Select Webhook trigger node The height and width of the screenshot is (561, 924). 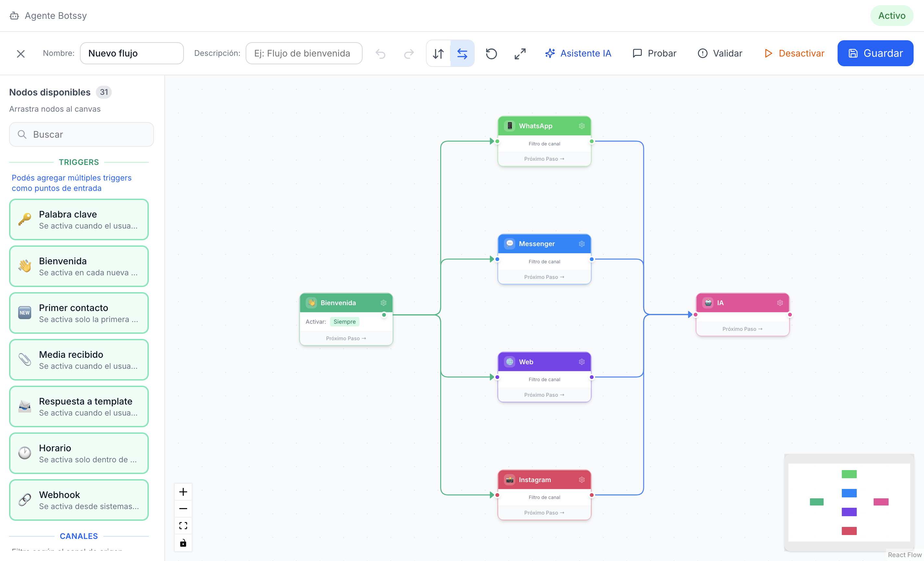pyautogui.click(x=79, y=500)
